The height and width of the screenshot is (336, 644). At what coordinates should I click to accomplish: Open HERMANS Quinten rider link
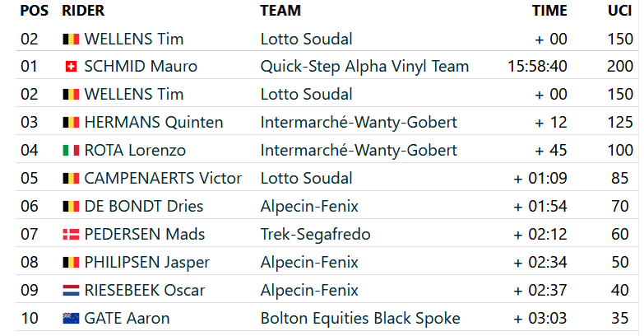pyautogui.click(x=154, y=123)
